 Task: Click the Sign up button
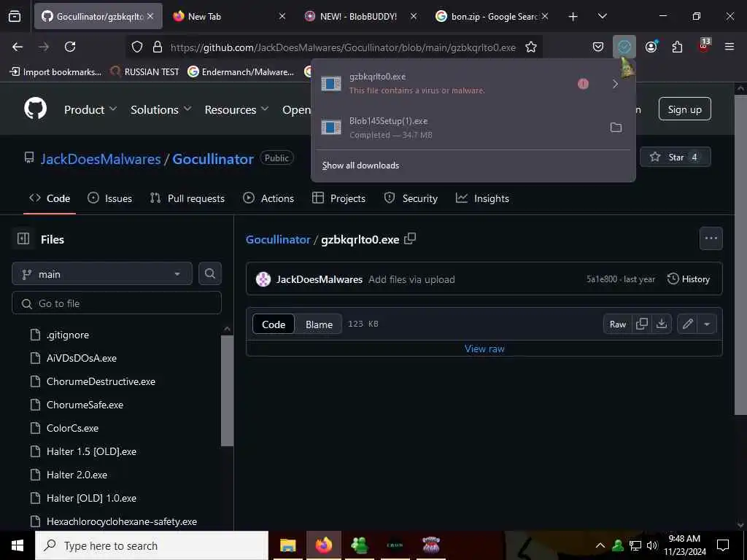(684, 109)
